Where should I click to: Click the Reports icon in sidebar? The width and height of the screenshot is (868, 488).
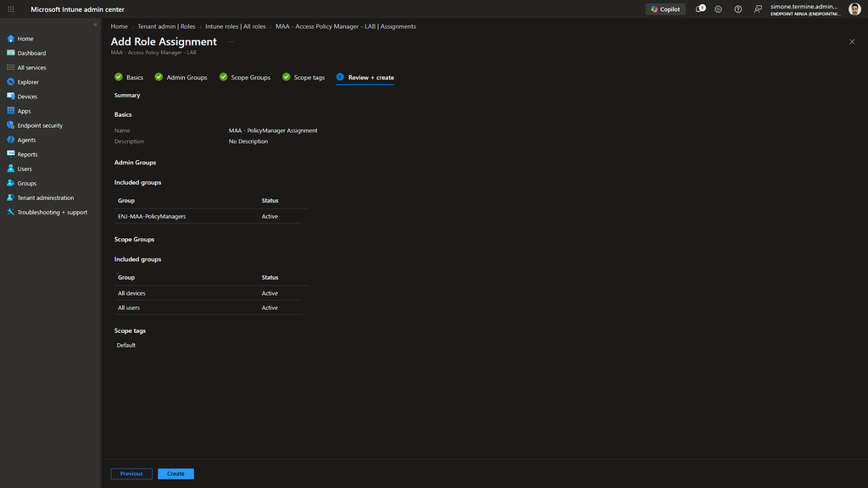(x=10, y=154)
